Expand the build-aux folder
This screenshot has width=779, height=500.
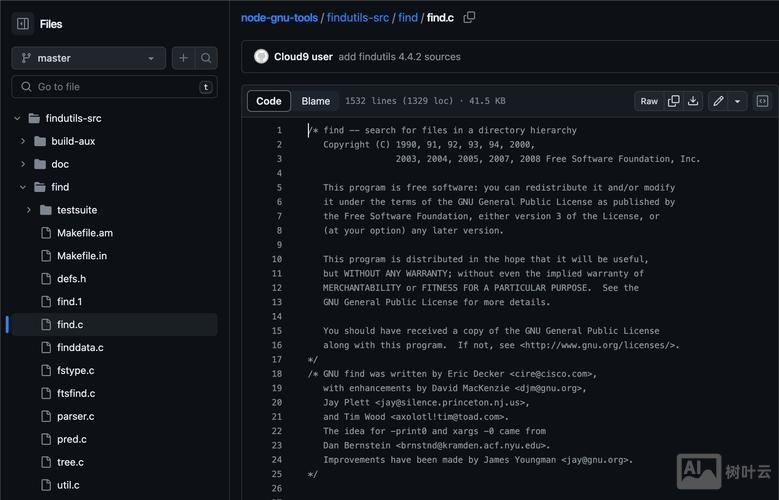point(23,141)
